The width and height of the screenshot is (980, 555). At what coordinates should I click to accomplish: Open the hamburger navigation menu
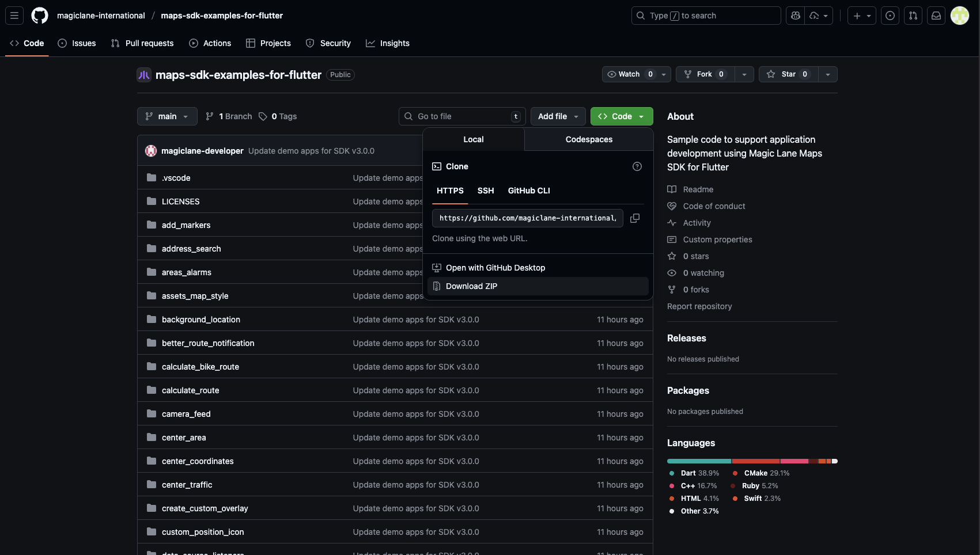(14, 16)
